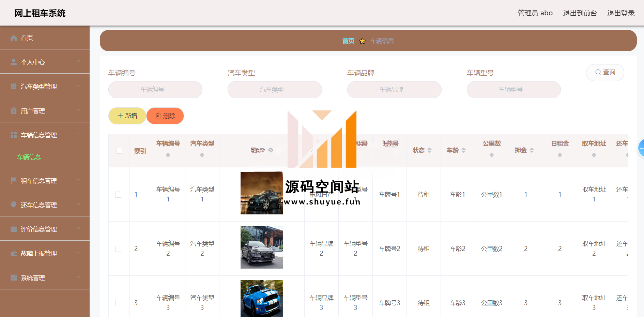Collapse the 车辆信息管理 menu chevron
The height and width of the screenshot is (317, 644).
[x=79, y=134]
